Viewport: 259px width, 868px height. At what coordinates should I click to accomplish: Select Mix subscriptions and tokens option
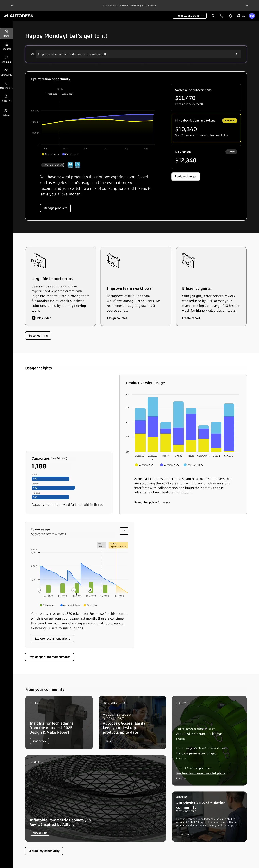coord(206,128)
